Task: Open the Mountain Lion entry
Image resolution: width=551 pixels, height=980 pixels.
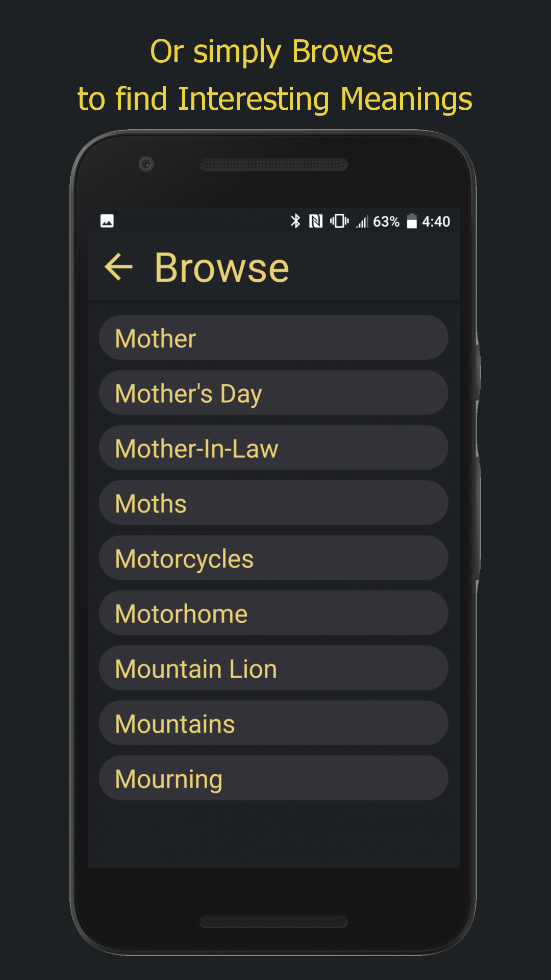Action: tap(273, 669)
